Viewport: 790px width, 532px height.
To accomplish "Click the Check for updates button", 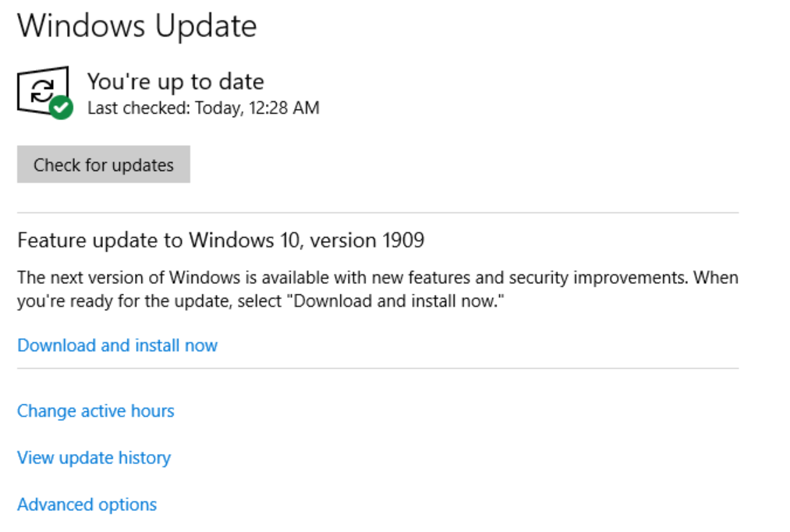I will coord(103,165).
